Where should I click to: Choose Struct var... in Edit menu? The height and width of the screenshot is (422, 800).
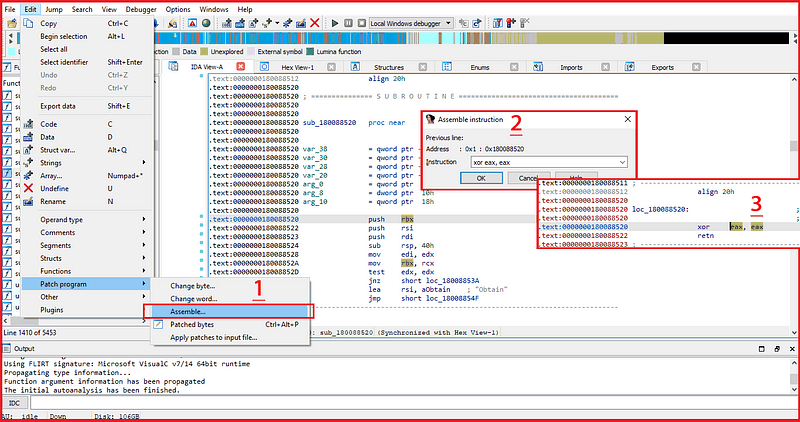pyautogui.click(x=87, y=150)
